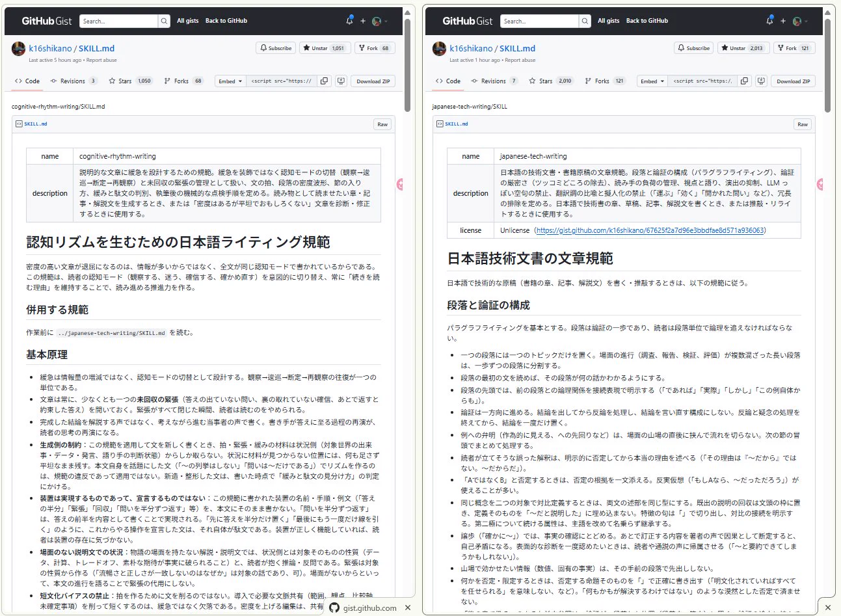Open All gists in right window
This screenshot has width=841, height=616.
[x=608, y=21]
